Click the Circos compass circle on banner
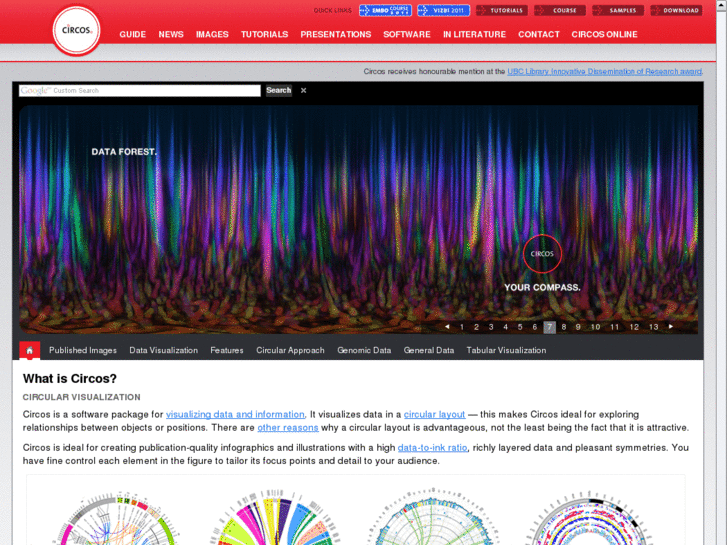This screenshot has width=727, height=545. (x=542, y=254)
